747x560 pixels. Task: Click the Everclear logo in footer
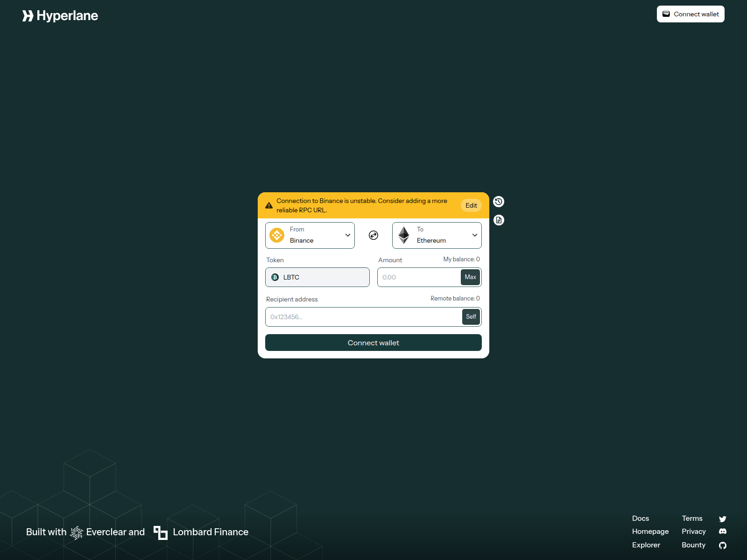pyautogui.click(x=77, y=532)
